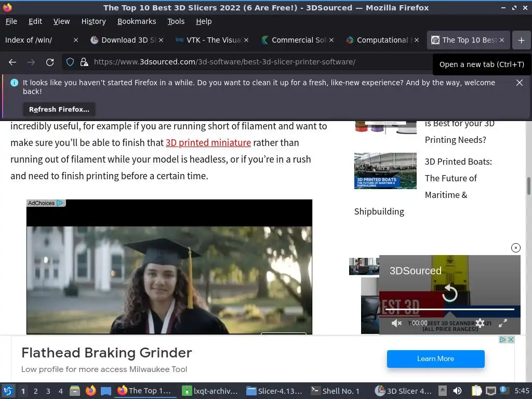The image size is (532, 399).
Task: Switch to the Index of /win/ tab
Action: coord(37,40)
